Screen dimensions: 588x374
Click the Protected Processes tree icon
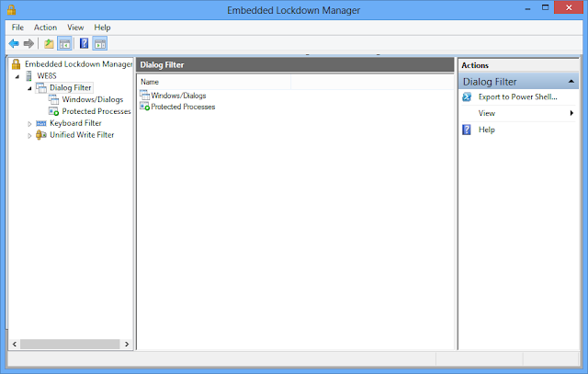click(x=53, y=111)
